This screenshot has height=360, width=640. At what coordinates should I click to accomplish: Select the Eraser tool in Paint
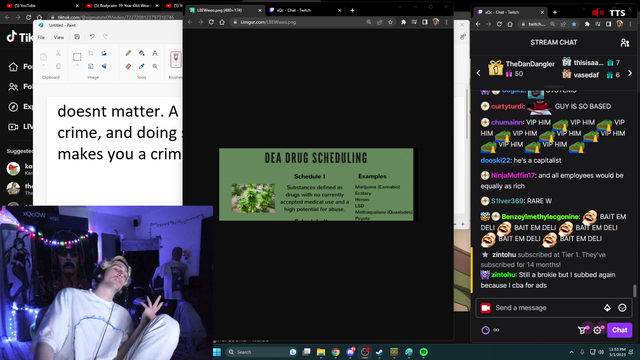click(x=128, y=66)
